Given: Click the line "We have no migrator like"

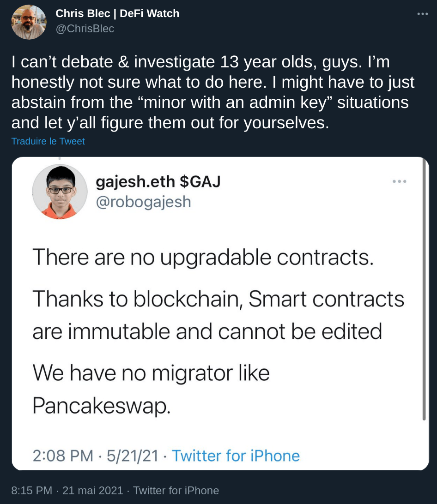Looking at the screenshot, I should click(x=151, y=373).
